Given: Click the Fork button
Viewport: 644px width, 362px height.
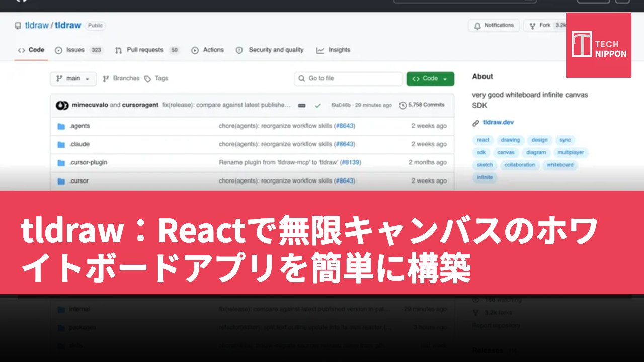Looking at the screenshot, I should (x=545, y=25).
